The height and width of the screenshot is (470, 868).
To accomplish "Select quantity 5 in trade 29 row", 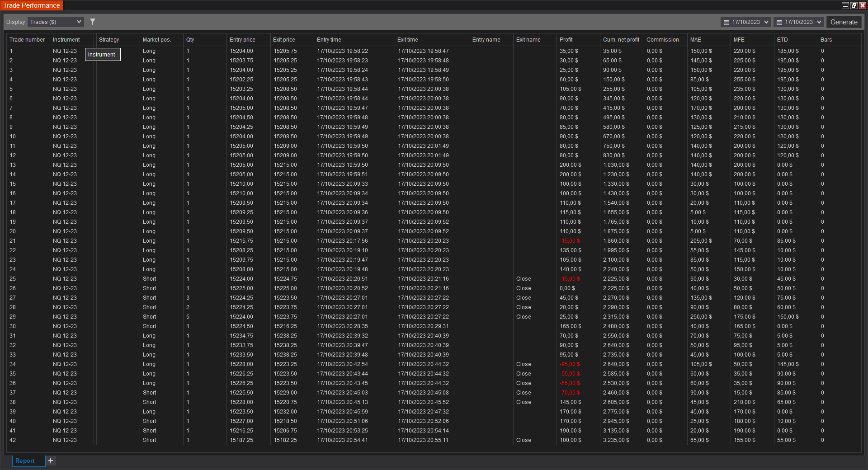I will pos(188,317).
